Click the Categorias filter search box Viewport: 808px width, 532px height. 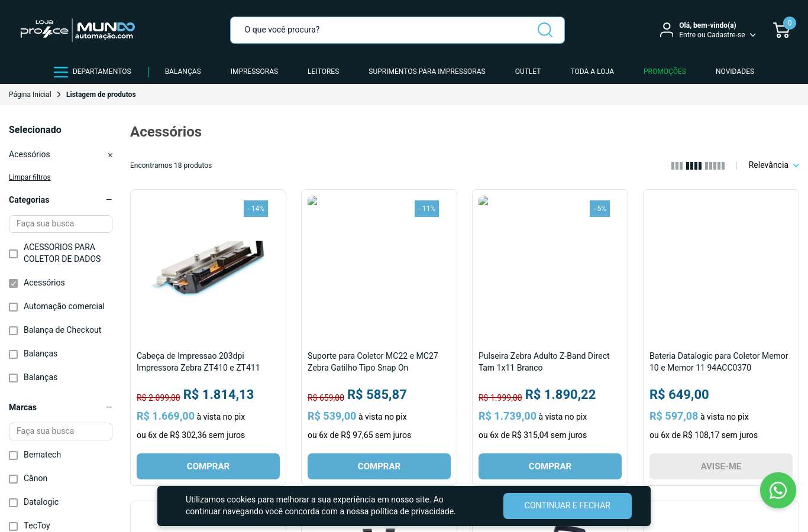60,224
